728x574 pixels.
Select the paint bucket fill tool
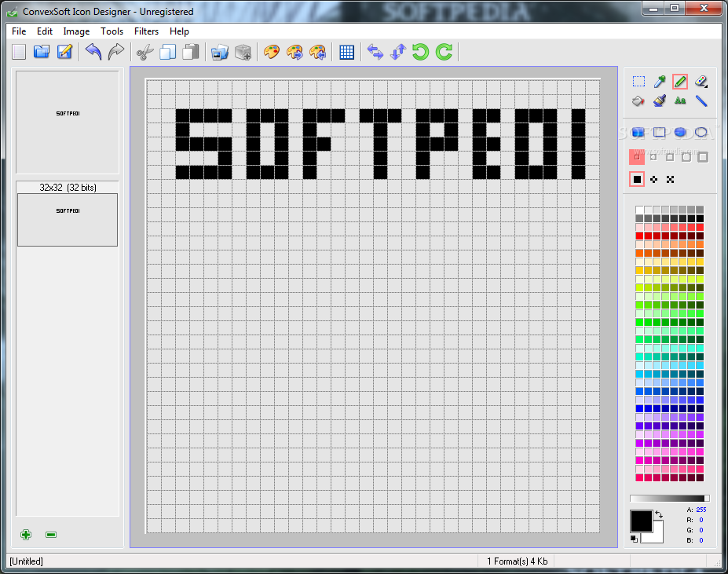638,101
